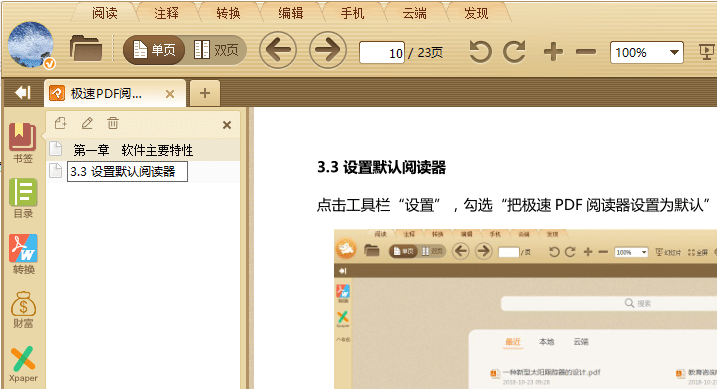Open the 财富 money bag icon
The image size is (717, 389).
click(x=23, y=309)
